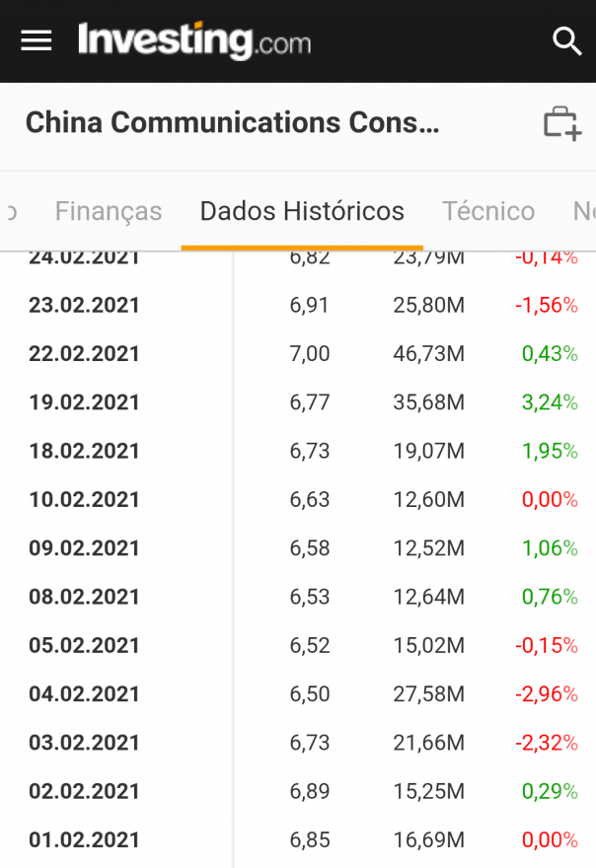Open the hamburger navigation menu
This screenshot has height=868, width=596.
point(37,40)
